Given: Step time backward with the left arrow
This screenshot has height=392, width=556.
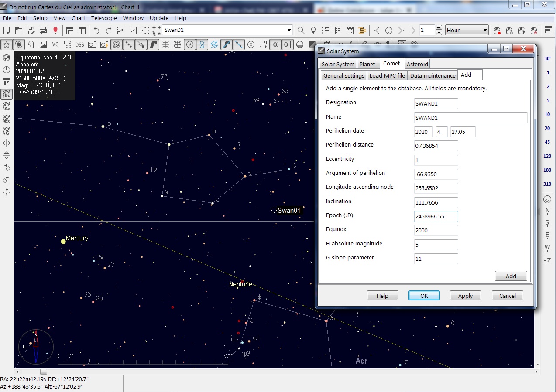Looking at the screenshot, I should pos(377,31).
